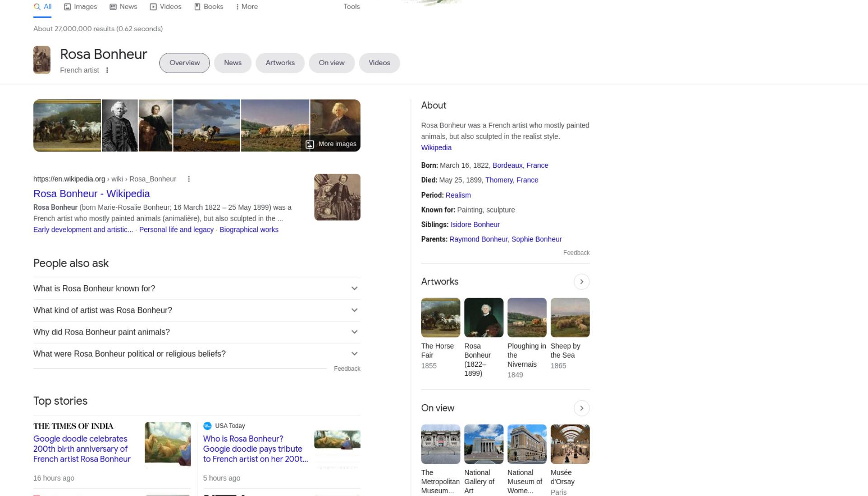Click the Wikipedia result thumbnail image
Viewport: 868px width, 496px height.
click(337, 197)
